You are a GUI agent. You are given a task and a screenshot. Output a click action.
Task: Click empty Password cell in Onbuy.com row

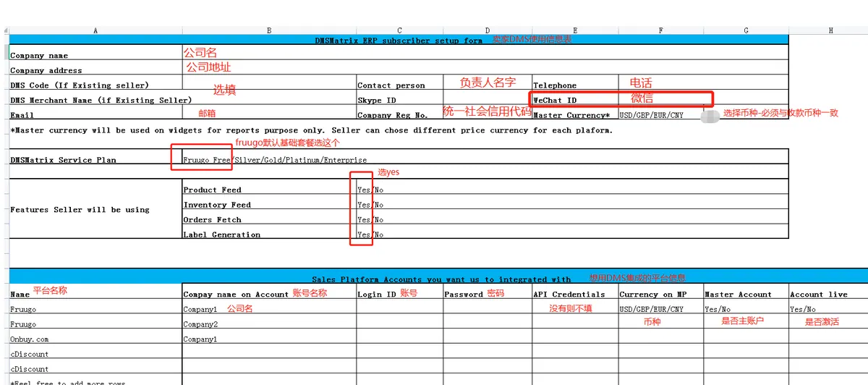point(488,337)
